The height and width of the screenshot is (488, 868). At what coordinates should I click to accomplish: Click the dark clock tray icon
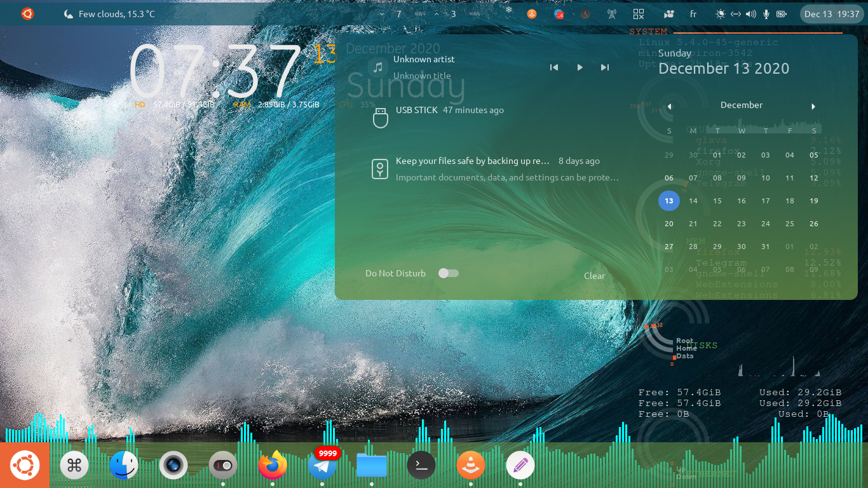[x=585, y=13]
